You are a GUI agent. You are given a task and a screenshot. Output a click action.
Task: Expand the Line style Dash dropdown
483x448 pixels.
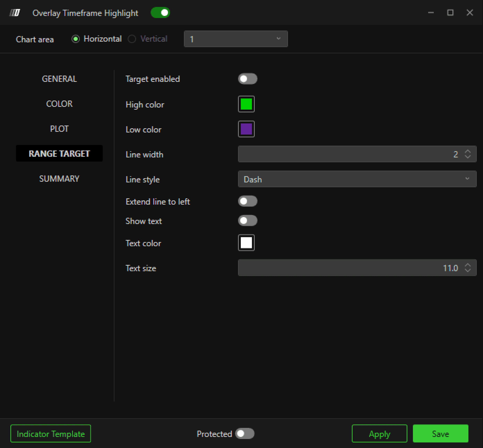(357, 179)
